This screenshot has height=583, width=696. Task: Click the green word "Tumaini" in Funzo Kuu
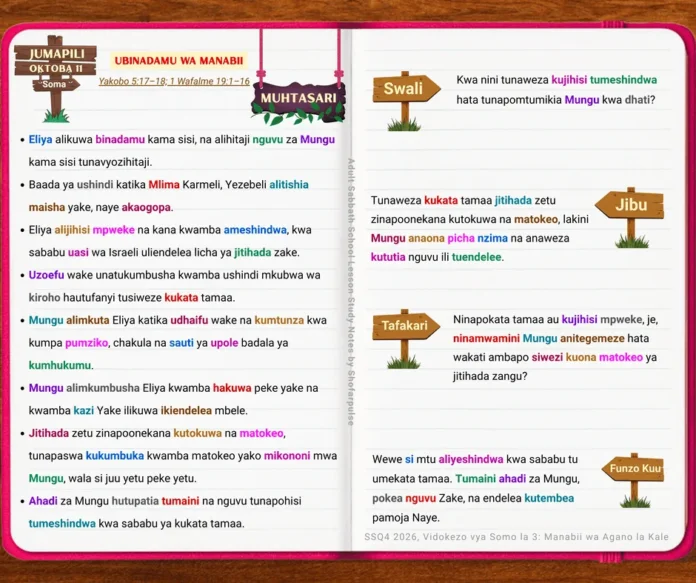click(x=475, y=479)
